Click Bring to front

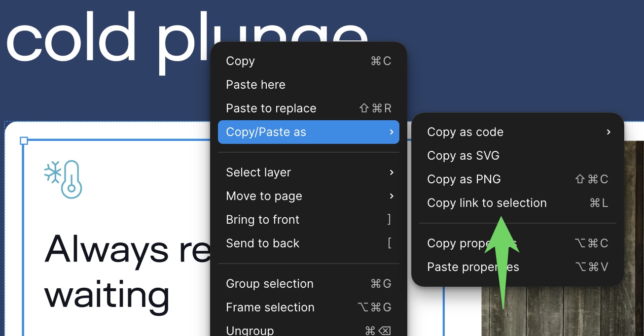[x=262, y=219]
